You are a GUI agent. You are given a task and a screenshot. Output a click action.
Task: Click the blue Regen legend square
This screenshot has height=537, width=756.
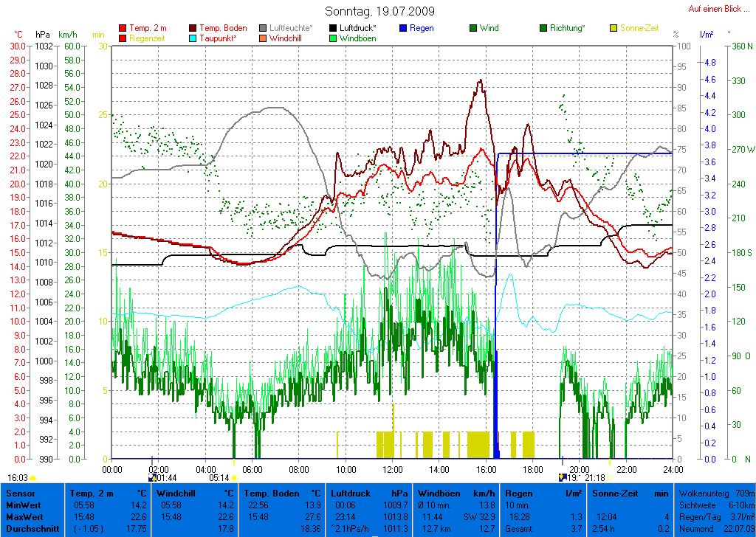pos(403,28)
